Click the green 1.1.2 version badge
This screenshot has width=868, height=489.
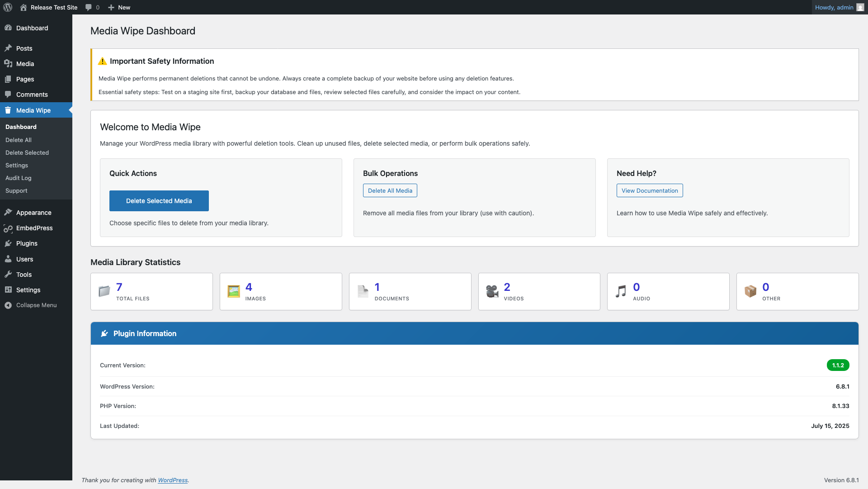pos(838,365)
